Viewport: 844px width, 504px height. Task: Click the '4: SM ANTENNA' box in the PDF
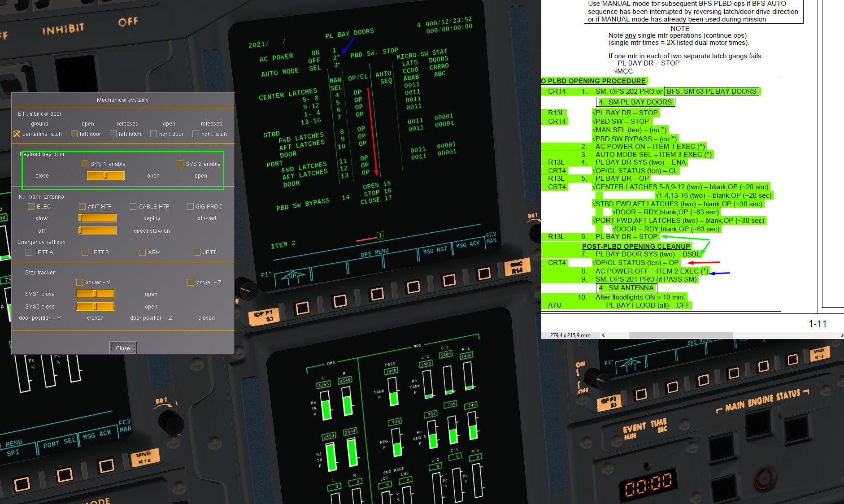coord(626,288)
